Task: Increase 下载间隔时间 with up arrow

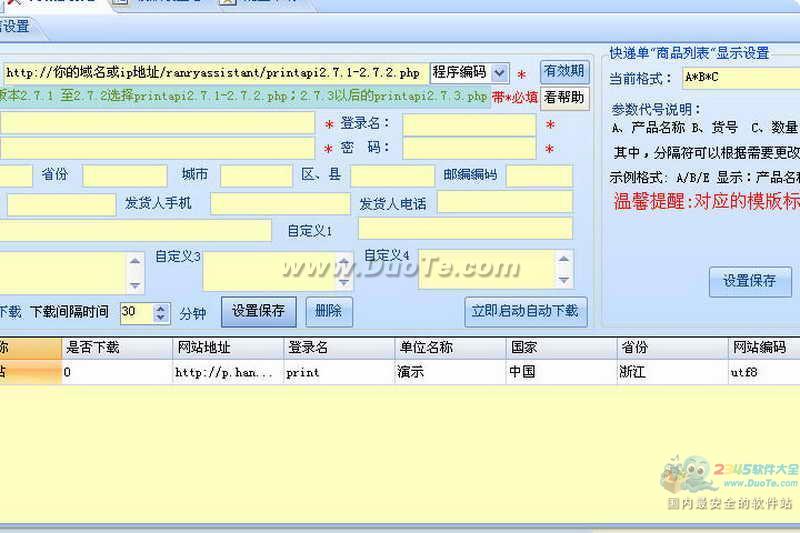Action: click(161, 308)
